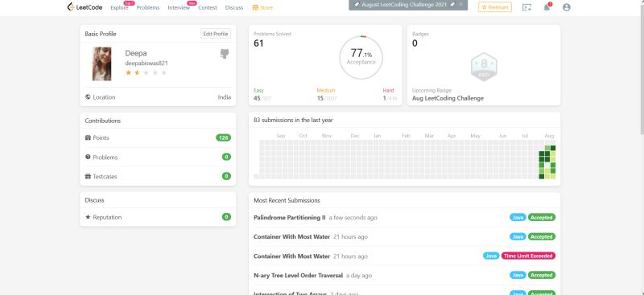This screenshot has height=295, width=644.
Task: Open the Contest page
Action: [208, 7]
